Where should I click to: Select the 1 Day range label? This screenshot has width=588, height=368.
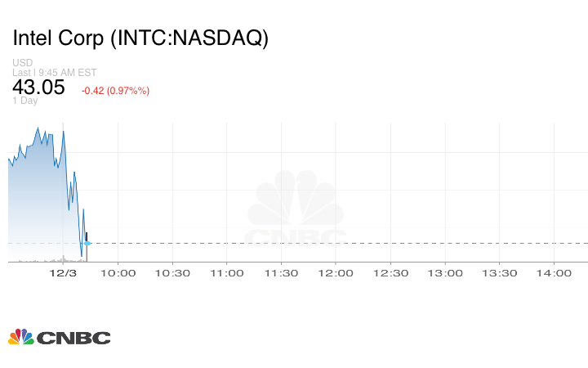(25, 101)
